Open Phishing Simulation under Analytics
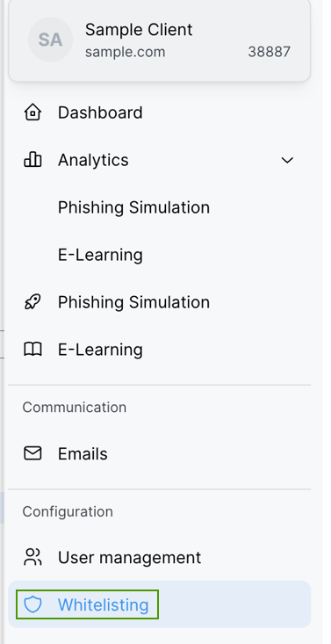 coord(133,207)
